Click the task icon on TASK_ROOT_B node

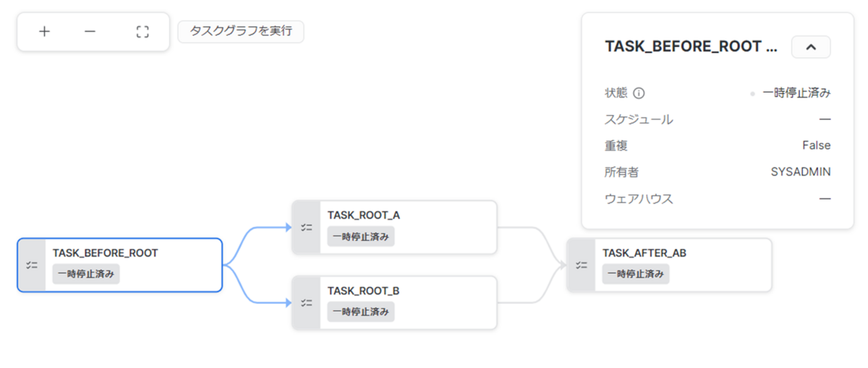coord(307,303)
